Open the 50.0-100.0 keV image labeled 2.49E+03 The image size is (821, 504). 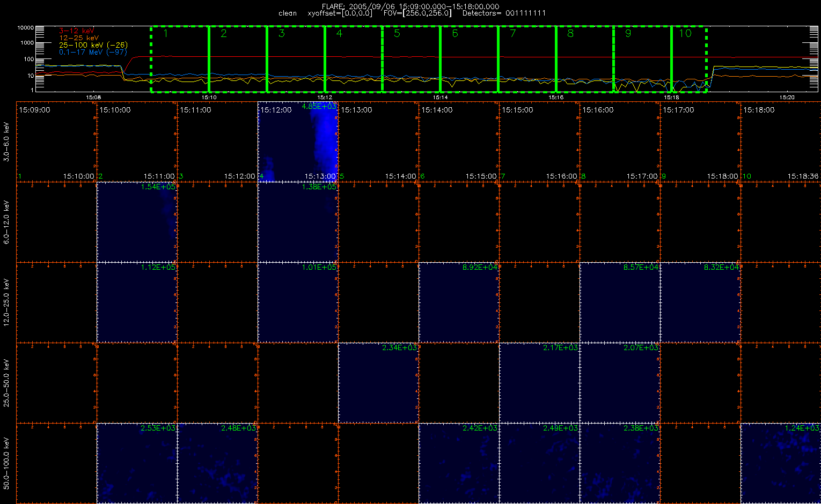(539, 463)
